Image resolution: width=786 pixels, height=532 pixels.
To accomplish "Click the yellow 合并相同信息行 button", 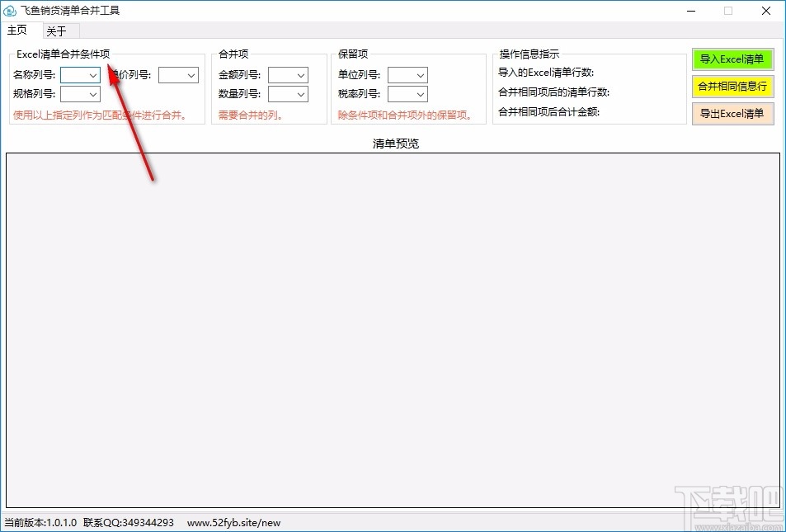I will click(x=732, y=87).
